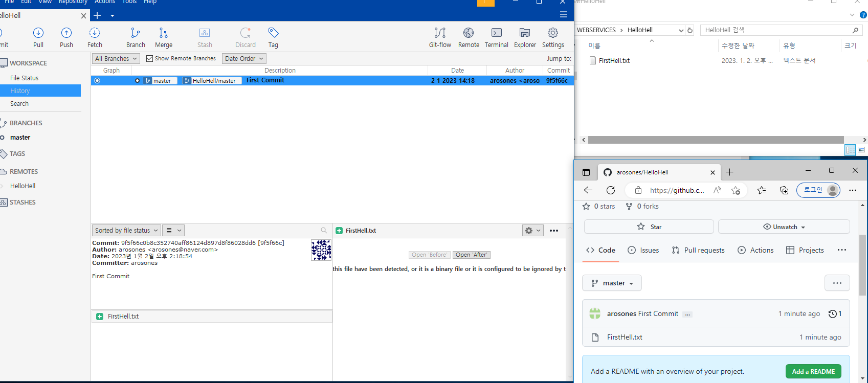The height and width of the screenshot is (383, 868).
Task: Click the Fetch toolbar icon
Action: pyautogui.click(x=95, y=37)
